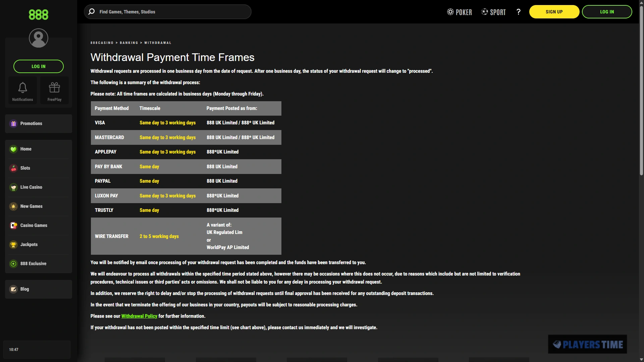Click the Timescale column header
This screenshot has width=644, height=362.
pyautogui.click(x=150, y=108)
